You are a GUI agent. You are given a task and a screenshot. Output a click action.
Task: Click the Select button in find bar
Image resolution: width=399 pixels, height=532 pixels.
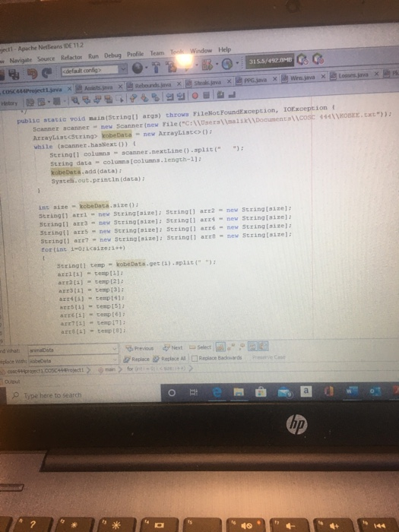click(200, 347)
